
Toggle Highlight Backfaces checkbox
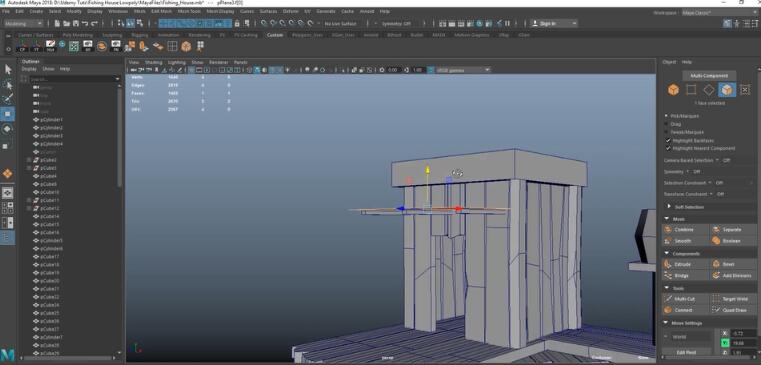click(668, 140)
